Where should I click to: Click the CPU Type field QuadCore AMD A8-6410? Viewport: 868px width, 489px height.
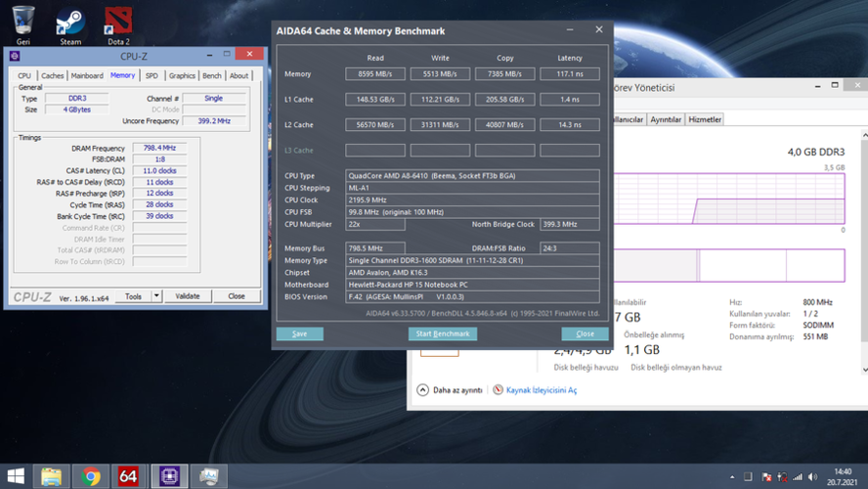pyautogui.click(x=472, y=176)
